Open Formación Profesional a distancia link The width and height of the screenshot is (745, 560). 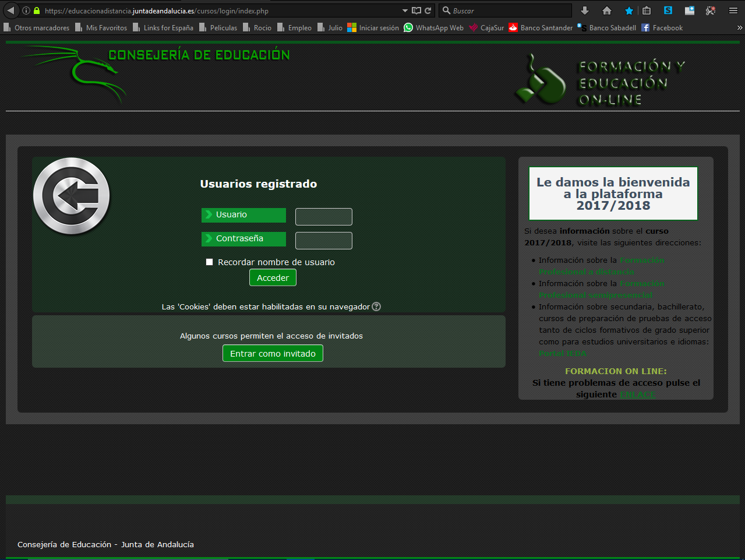(601, 266)
